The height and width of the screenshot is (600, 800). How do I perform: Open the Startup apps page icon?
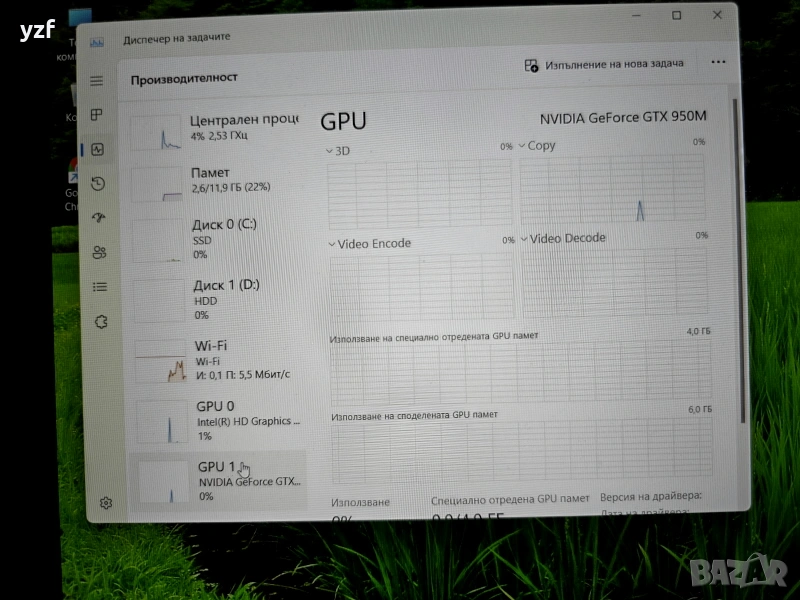(98, 218)
